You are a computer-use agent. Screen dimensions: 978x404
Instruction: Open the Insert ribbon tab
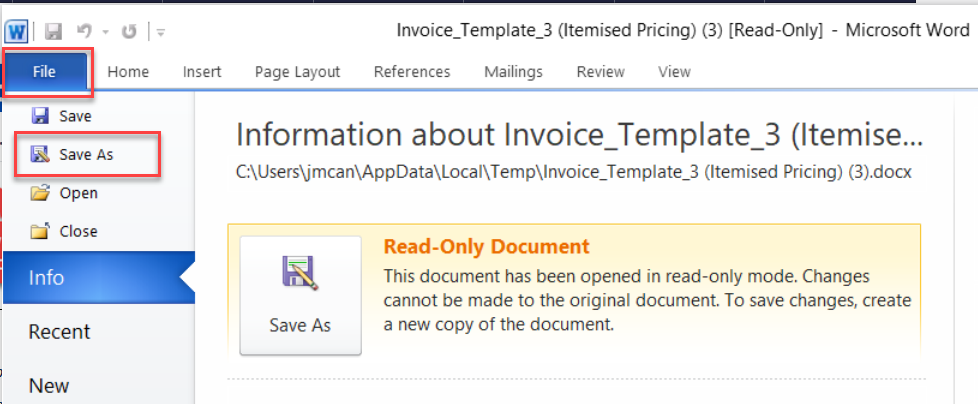202,72
